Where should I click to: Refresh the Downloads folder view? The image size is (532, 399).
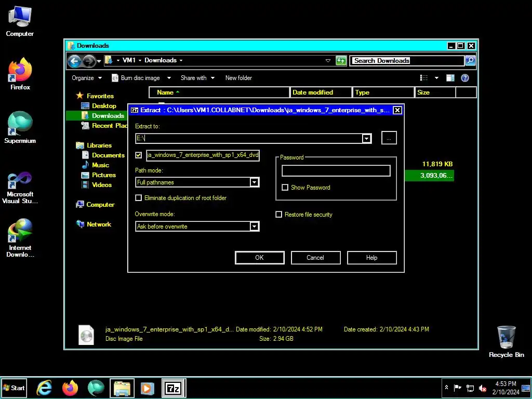point(341,61)
